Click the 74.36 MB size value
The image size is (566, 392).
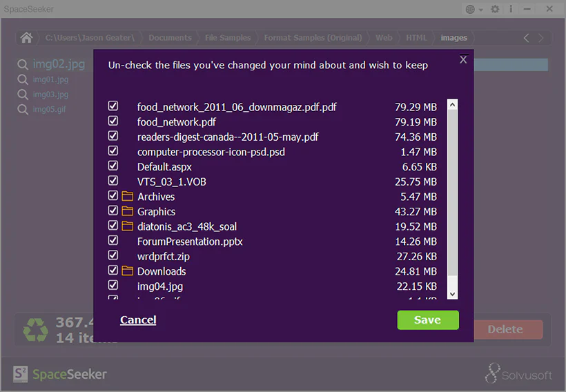tap(416, 137)
